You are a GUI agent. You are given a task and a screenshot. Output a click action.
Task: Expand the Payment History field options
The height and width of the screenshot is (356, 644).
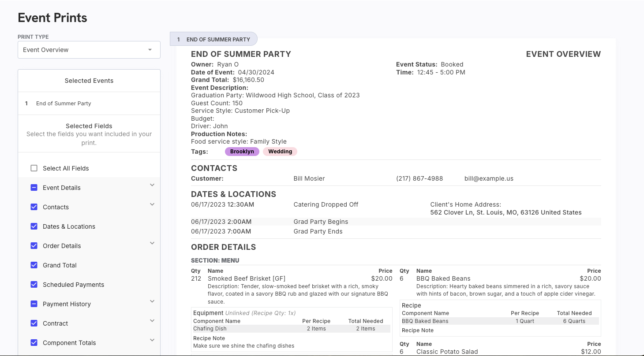click(152, 301)
